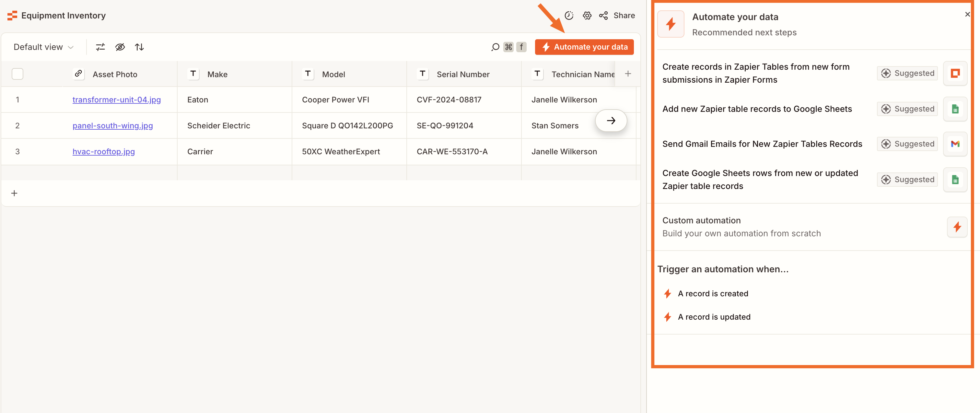Open the table history clock icon
980x413 pixels.
click(569, 16)
